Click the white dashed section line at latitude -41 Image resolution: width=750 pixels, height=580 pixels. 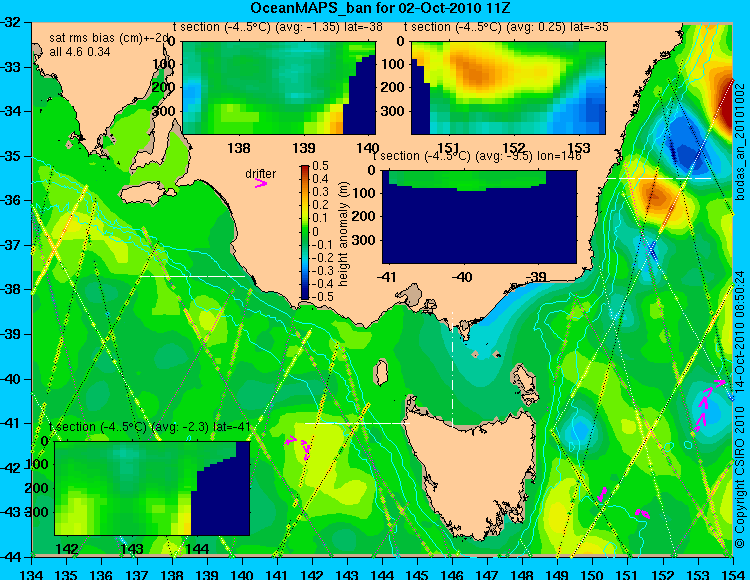click(357, 423)
